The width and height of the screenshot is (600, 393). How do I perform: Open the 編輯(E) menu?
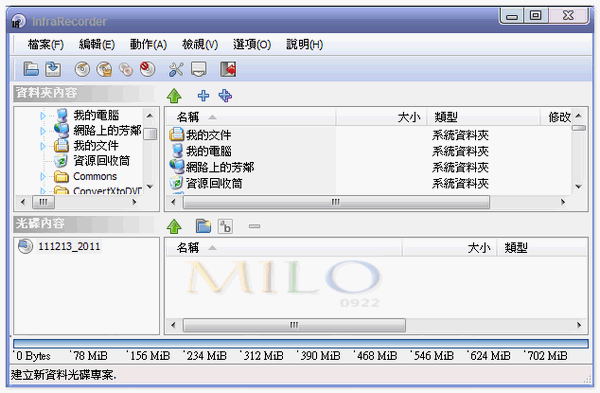[97, 44]
